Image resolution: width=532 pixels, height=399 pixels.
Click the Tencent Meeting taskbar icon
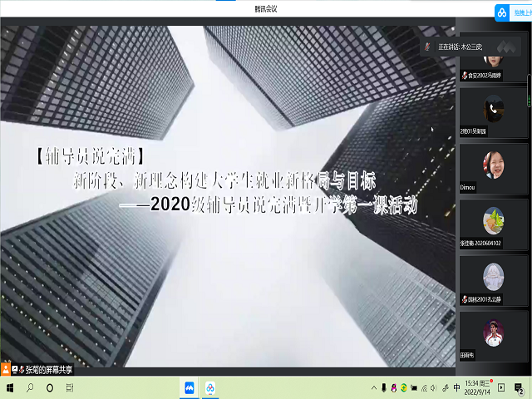[190, 388]
